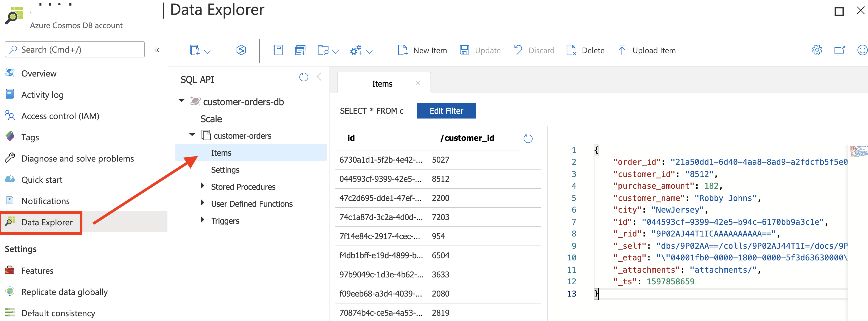Expand the Stored Procedures node
This screenshot has height=321, width=868.
(x=203, y=185)
